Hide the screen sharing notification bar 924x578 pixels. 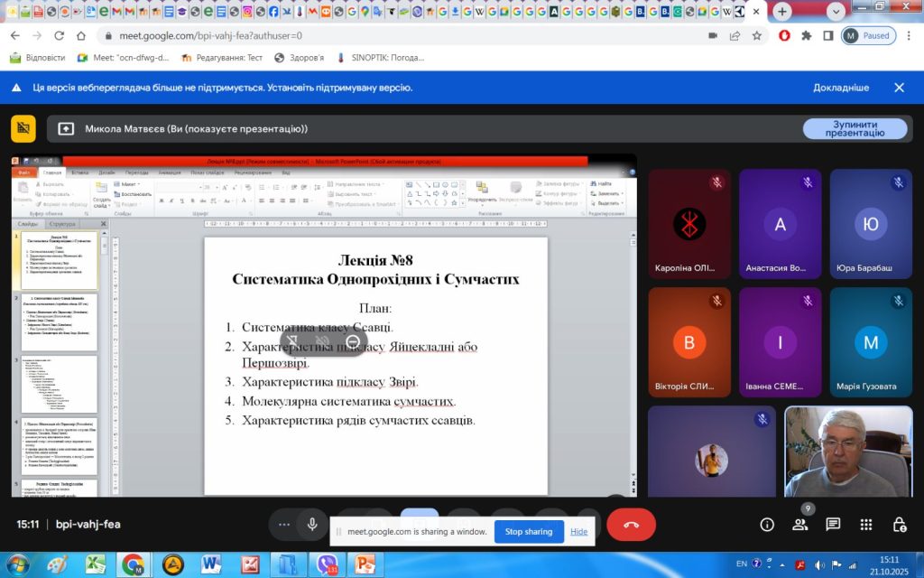click(x=578, y=532)
